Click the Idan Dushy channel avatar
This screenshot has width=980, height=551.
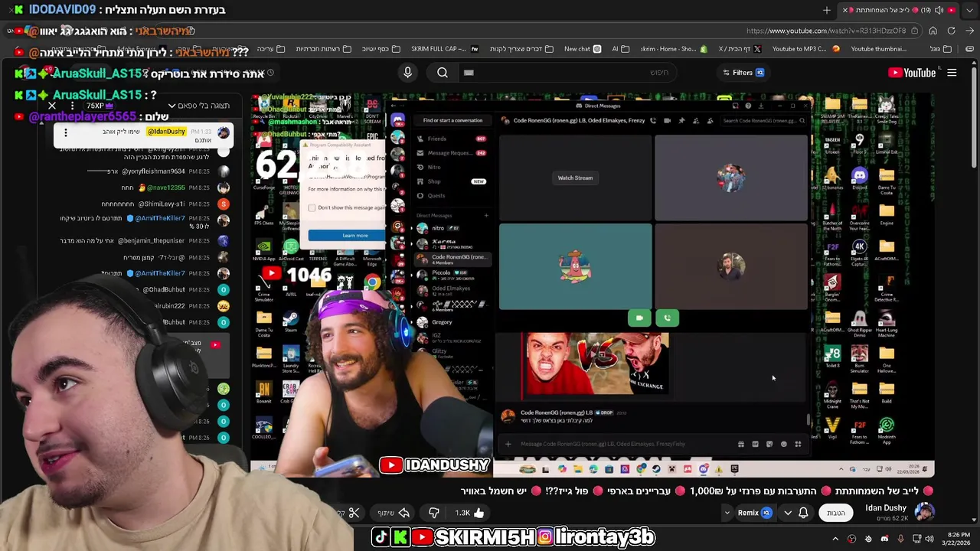coord(924,512)
